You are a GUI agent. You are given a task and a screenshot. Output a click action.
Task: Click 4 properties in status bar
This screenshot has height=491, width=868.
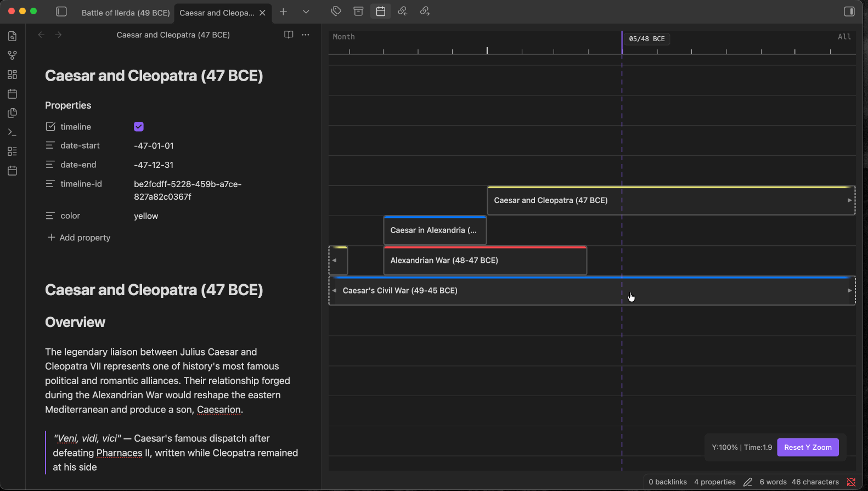[715, 482]
